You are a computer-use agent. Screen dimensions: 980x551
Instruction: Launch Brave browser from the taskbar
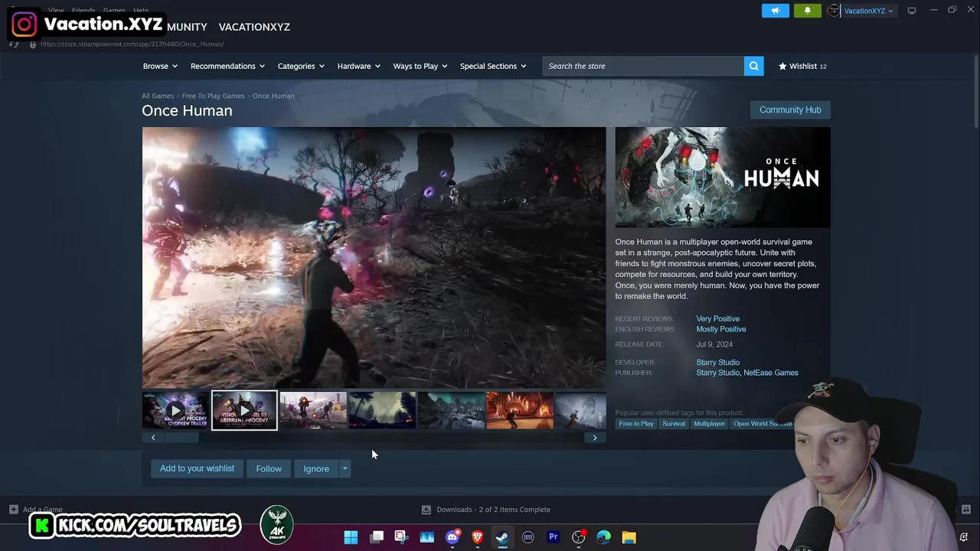pyautogui.click(x=478, y=537)
